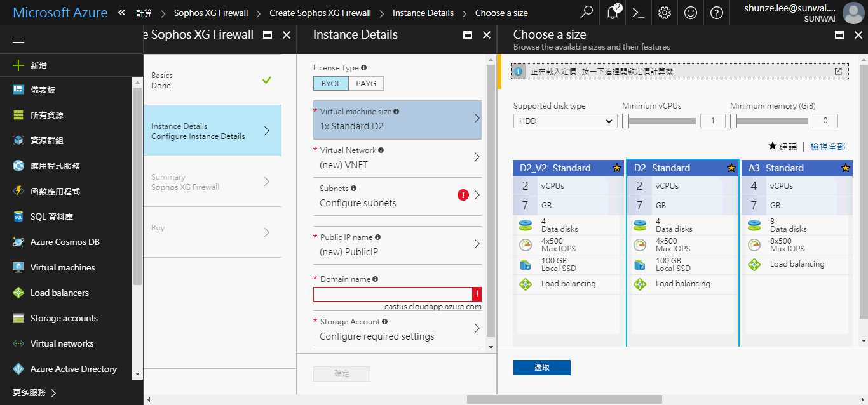Open 應用程式服務 in sidebar
The height and width of the screenshot is (405, 868).
[67, 166]
